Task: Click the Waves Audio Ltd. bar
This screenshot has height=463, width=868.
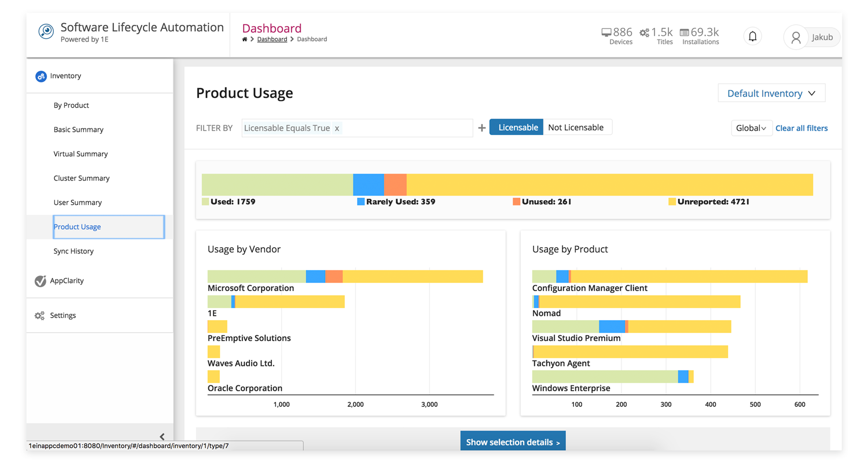Action: pyautogui.click(x=214, y=352)
